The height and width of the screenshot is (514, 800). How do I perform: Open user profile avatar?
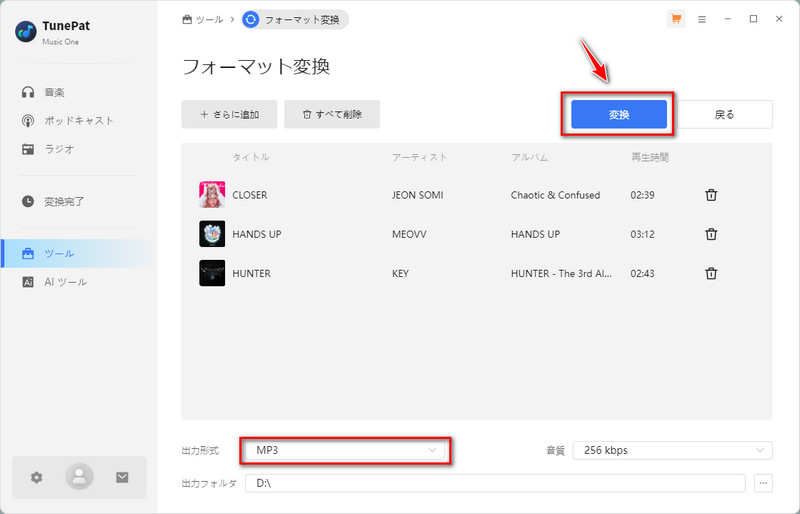click(79, 476)
